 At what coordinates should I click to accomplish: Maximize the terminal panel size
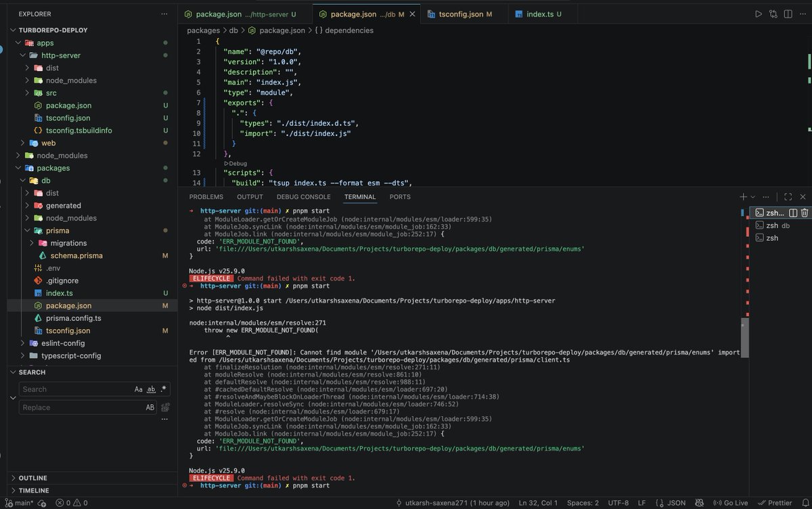click(789, 196)
